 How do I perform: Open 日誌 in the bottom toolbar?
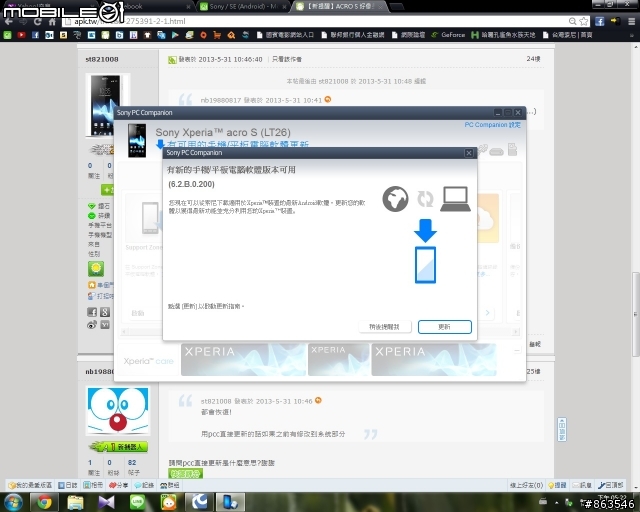tap(68, 485)
